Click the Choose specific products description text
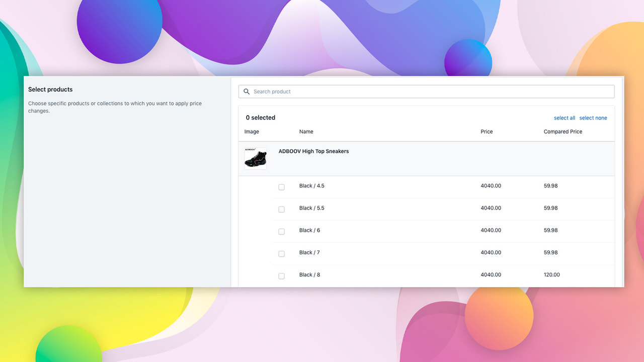 [x=115, y=107]
